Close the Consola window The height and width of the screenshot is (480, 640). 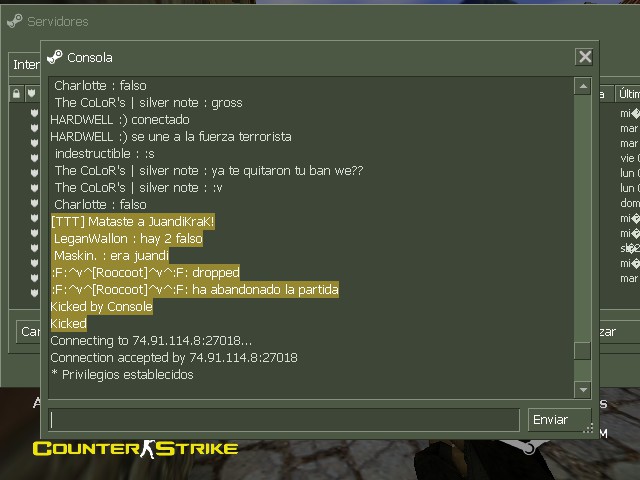[x=584, y=57]
